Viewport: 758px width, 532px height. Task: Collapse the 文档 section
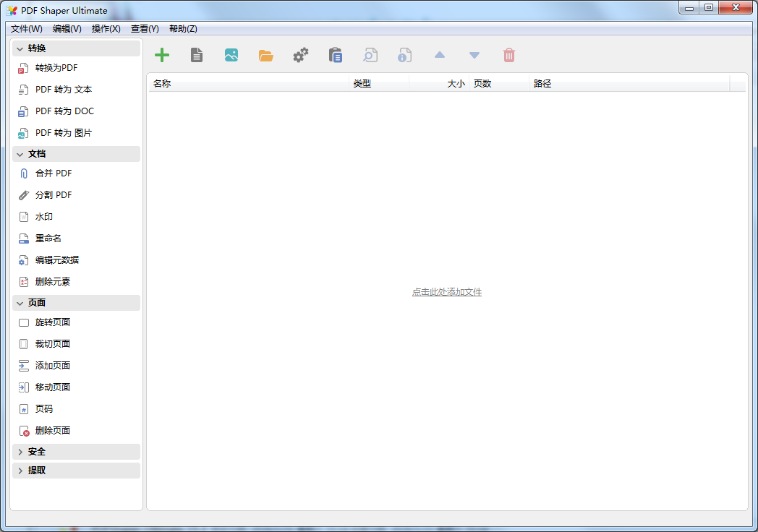[x=20, y=154]
